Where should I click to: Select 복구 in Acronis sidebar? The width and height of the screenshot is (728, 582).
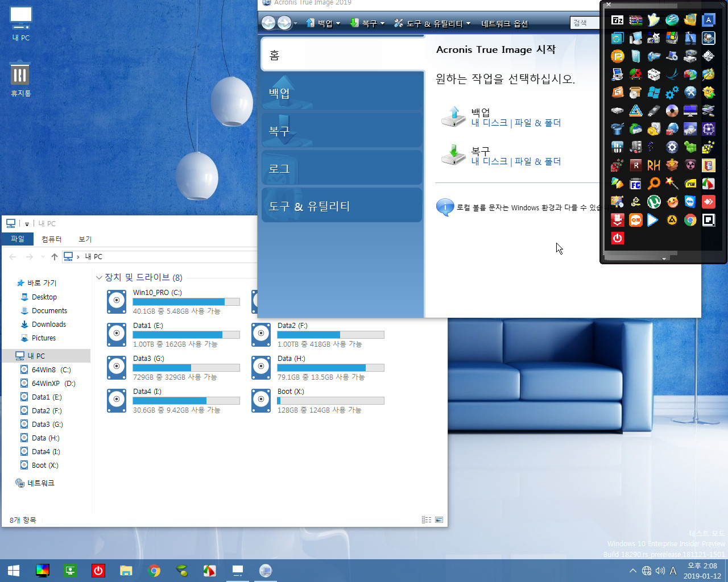(342, 131)
